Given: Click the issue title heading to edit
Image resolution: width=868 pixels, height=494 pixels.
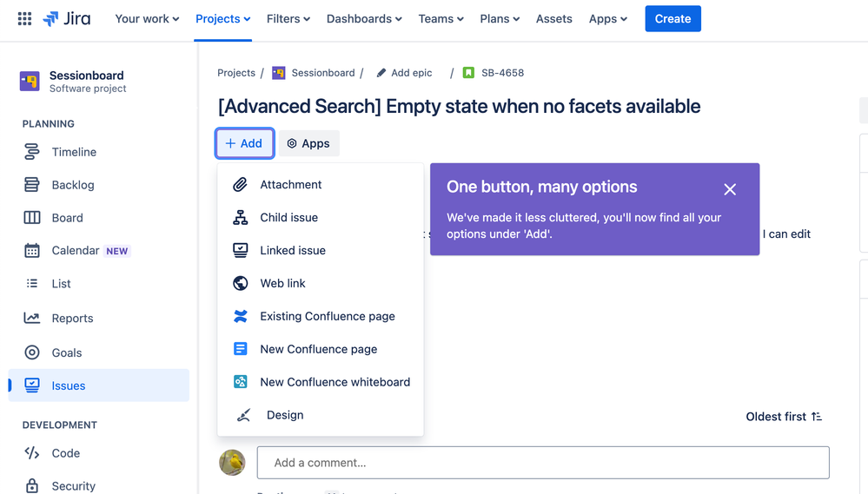Looking at the screenshot, I should (x=459, y=106).
